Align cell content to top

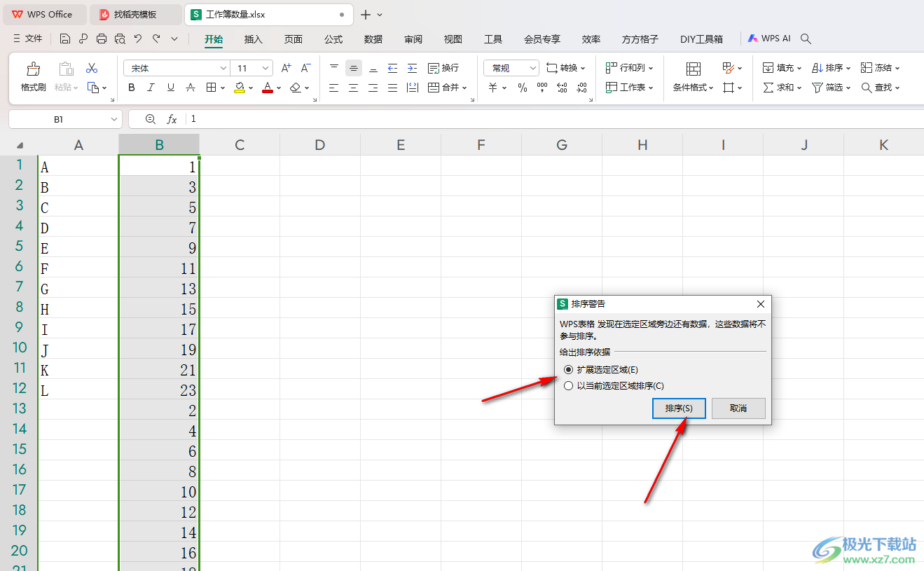(334, 68)
